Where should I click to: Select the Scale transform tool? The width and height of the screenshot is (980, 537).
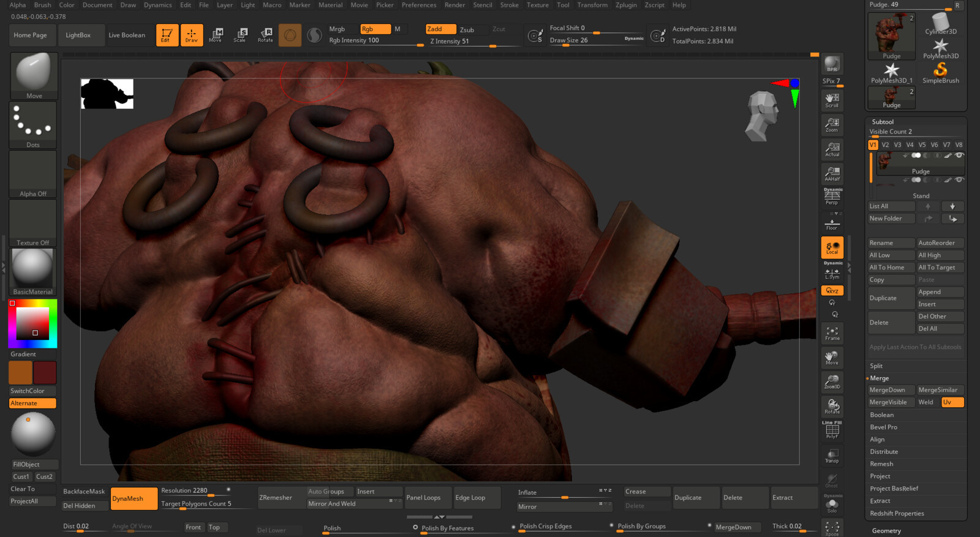click(x=239, y=36)
